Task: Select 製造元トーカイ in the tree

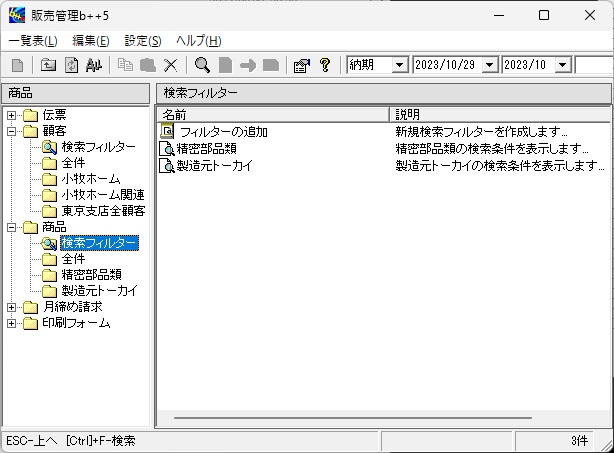Action: coord(99,291)
